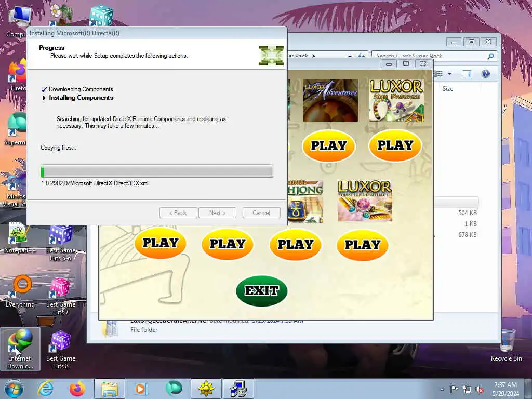Image resolution: width=532 pixels, height=399 pixels.
Task: Click the muted volume icon in tray
Action: tap(480, 389)
